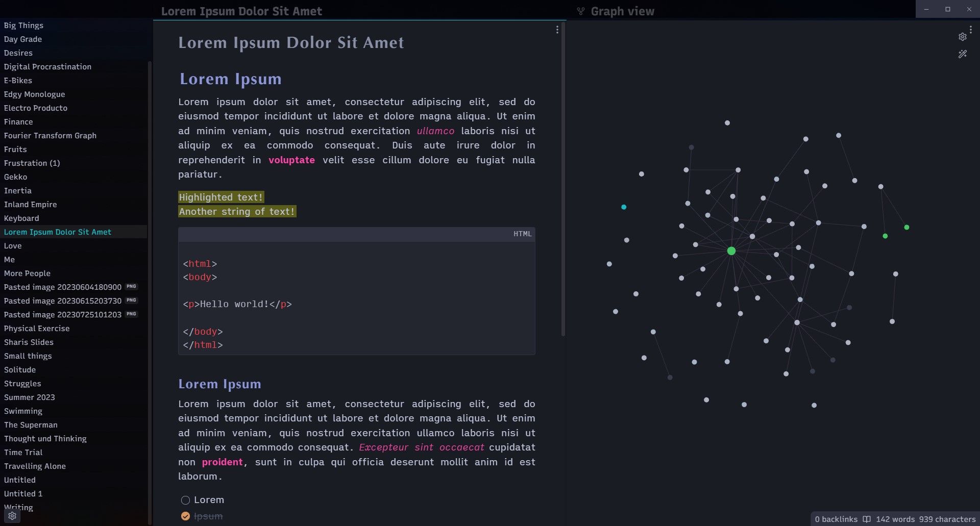The width and height of the screenshot is (980, 526).
Task: Switch to the Lorem Ipsum Dolor Sit Amet tab
Action: (241, 11)
